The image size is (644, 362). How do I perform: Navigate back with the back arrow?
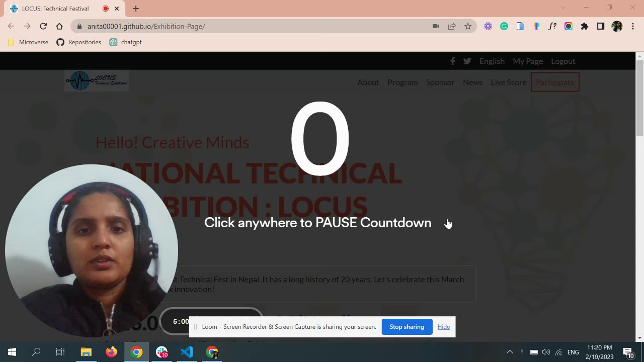click(x=11, y=26)
